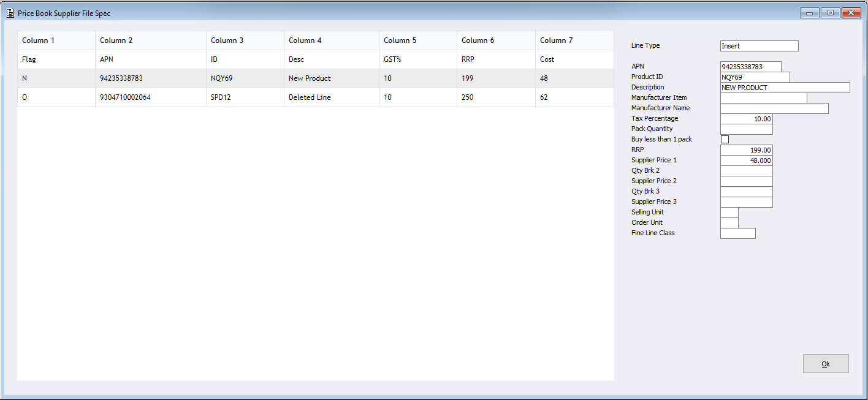Click the Deleted Line cell
Image resolution: width=868 pixels, height=400 pixels.
pos(332,97)
